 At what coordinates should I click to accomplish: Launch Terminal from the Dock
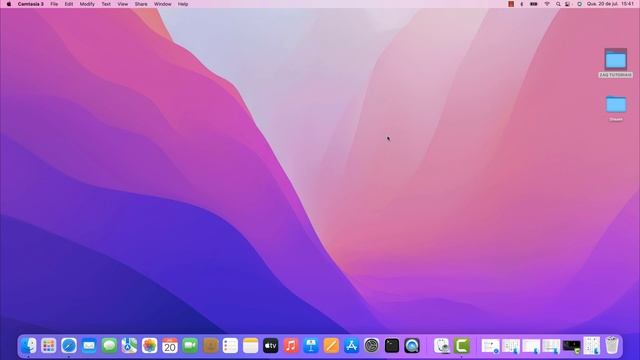point(392,346)
